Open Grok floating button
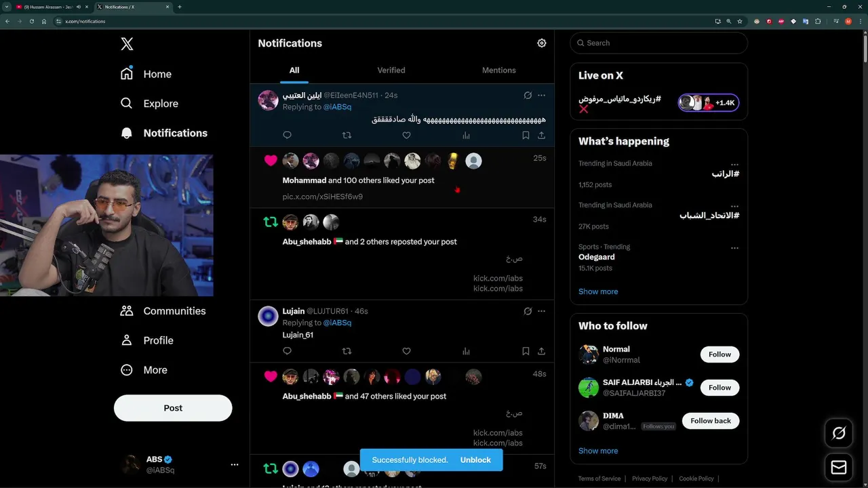This screenshot has height=488, width=868. (839, 433)
